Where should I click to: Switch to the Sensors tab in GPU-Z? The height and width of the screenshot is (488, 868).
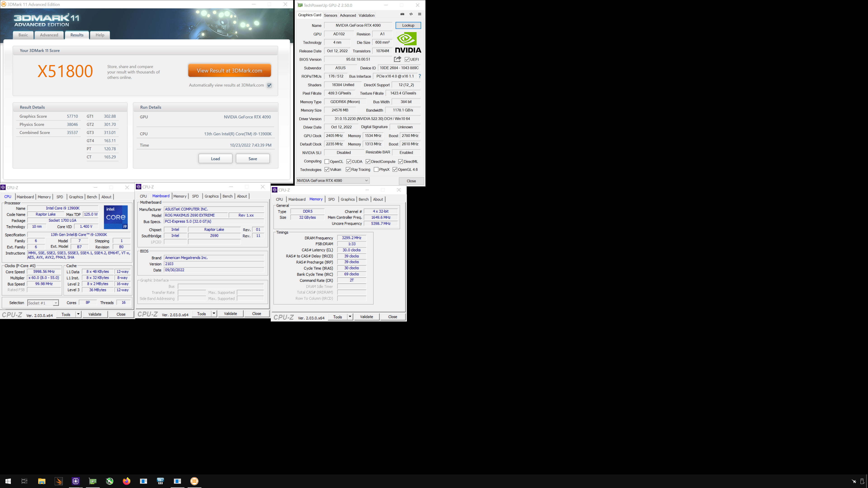point(330,15)
